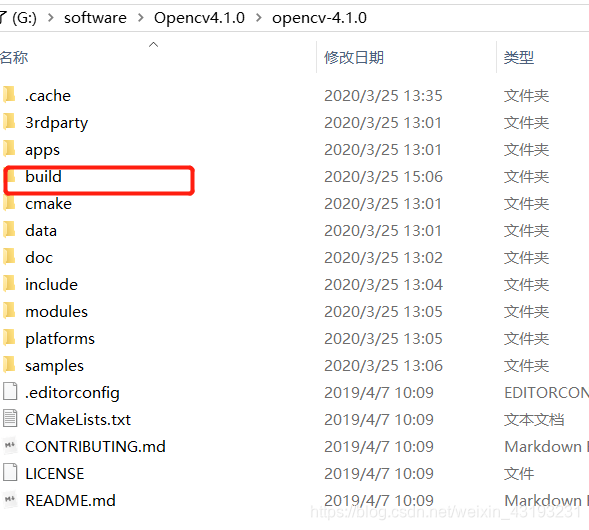Select the 3rdparty folder name
This screenshot has height=530, width=589.
tap(57, 123)
